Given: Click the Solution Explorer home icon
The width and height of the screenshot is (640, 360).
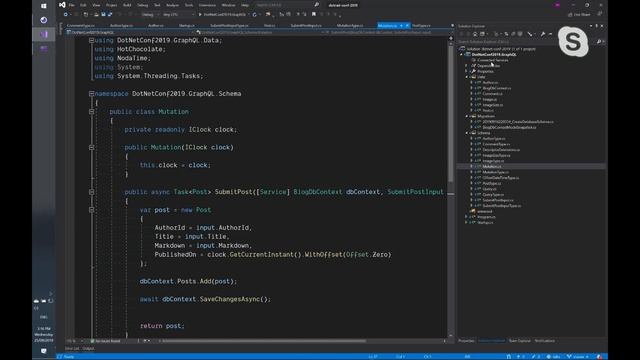Looking at the screenshot, I should [x=475, y=34].
